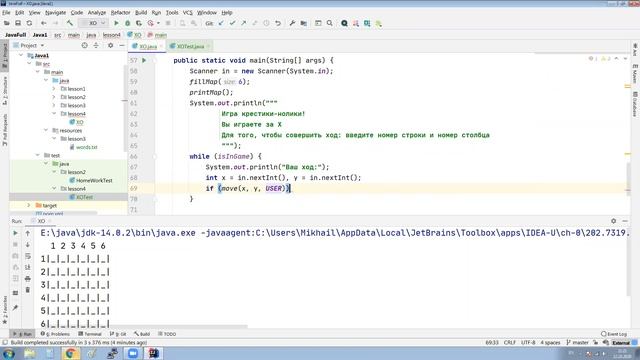Image resolution: width=640 pixels, height=360 pixels.
Task: Click the Git commit checkmark icon
Action: tap(232, 23)
